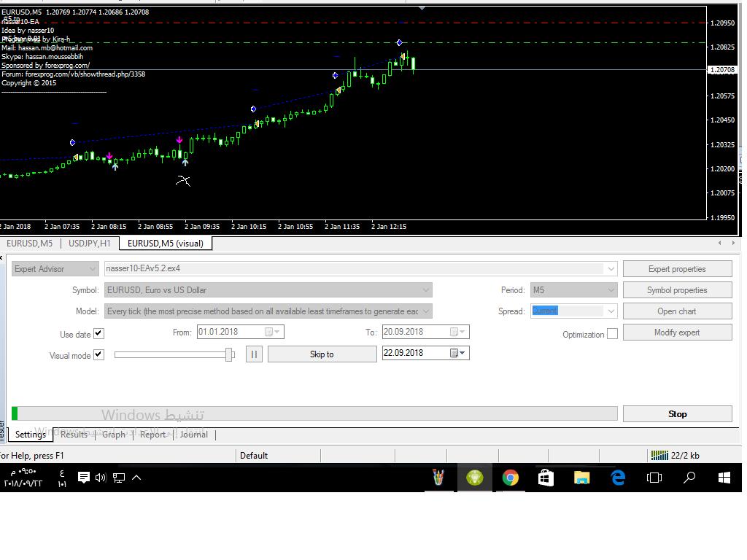Screen dimensions: 747x560
Task: Click the blue take-profit marker at 1.20825
Action: [399, 43]
